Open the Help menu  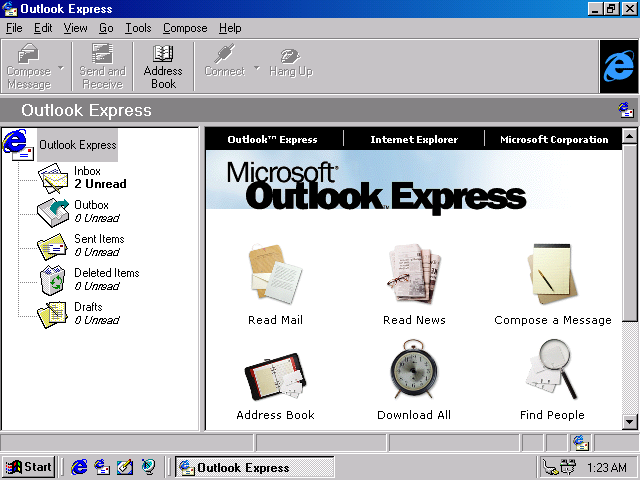click(x=230, y=28)
